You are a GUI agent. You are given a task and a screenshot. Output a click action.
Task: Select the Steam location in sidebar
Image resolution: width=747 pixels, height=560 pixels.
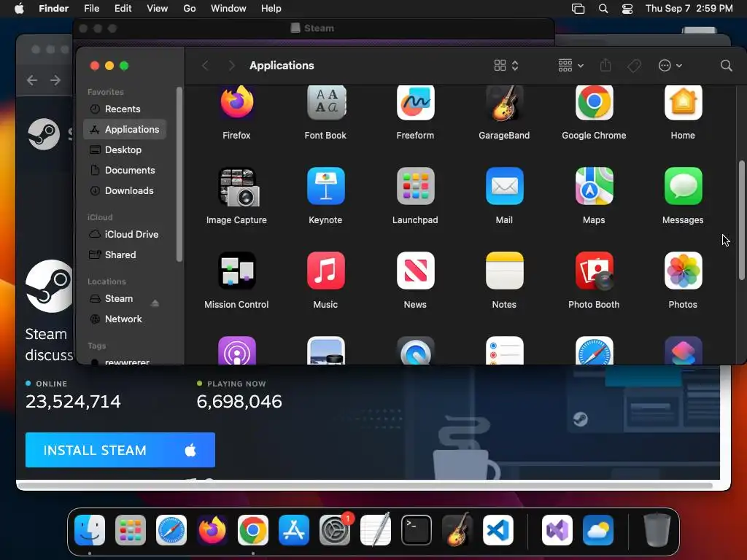coord(119,299)
